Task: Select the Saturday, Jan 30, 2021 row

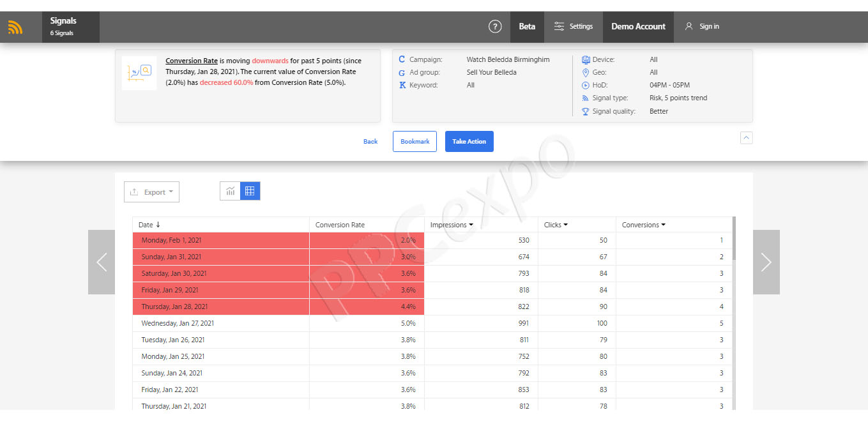Action: coord(432,273)
